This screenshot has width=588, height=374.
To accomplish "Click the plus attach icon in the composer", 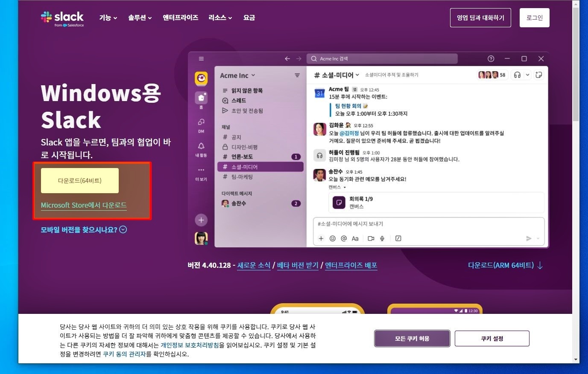I will pos(321,238).
